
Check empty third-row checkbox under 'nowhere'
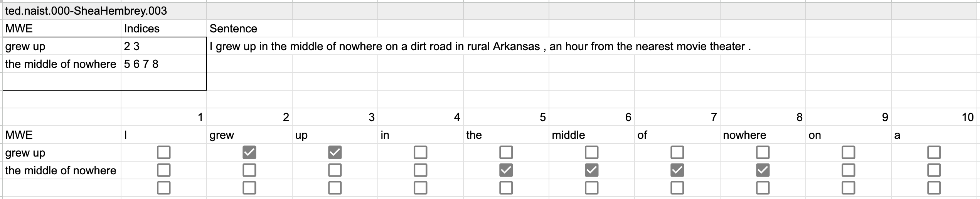(763, 188)
